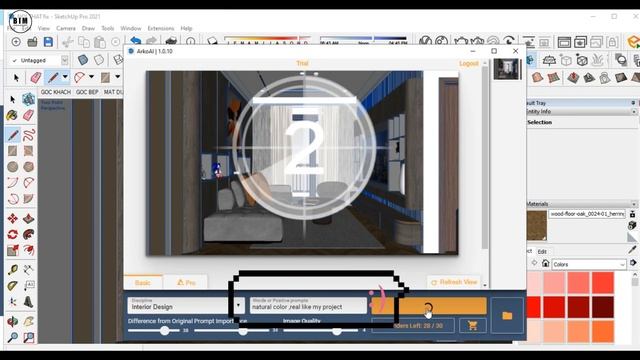Collapse the Entity Info panel
The height and width of the screenshot is (360, 640).
click(634, 111)
